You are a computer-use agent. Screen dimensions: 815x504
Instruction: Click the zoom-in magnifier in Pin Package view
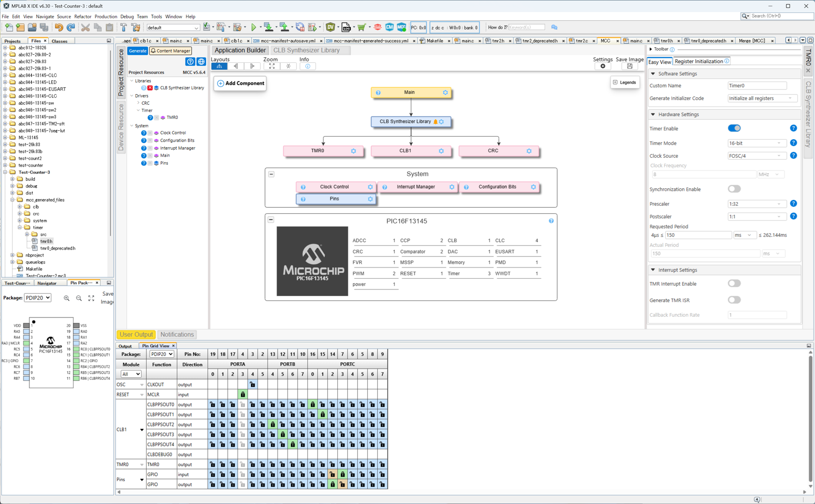pyautogui.click(x=66, y=298)
